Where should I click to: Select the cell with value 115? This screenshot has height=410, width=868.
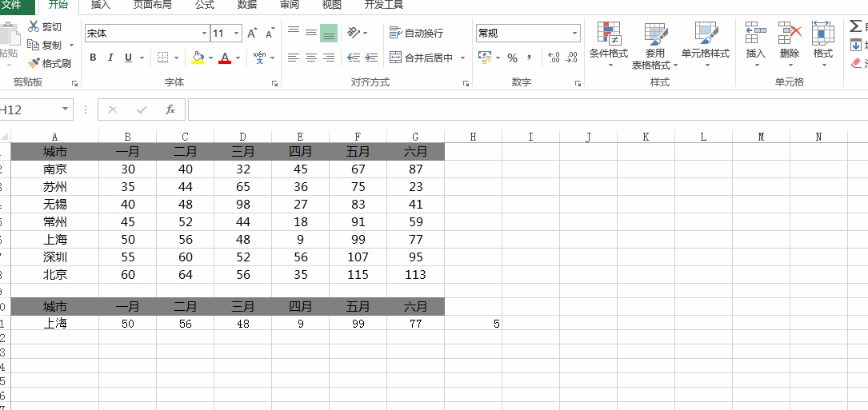[358, 274]
